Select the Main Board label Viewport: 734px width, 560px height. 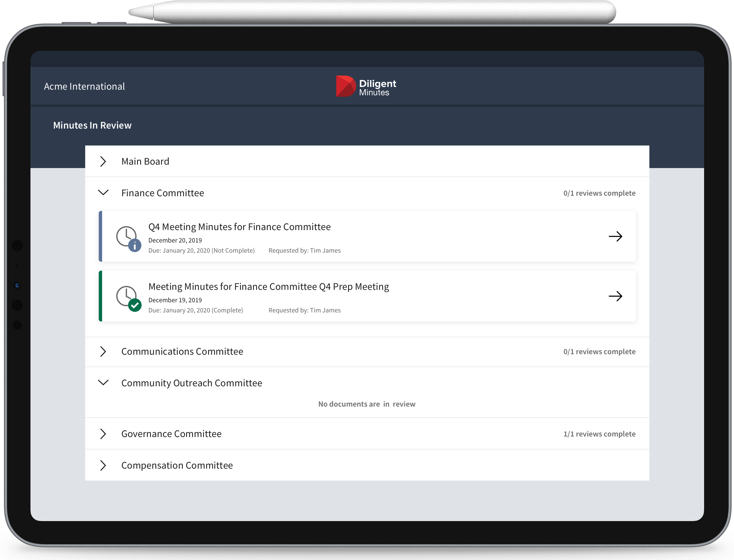tap(145, 161)
